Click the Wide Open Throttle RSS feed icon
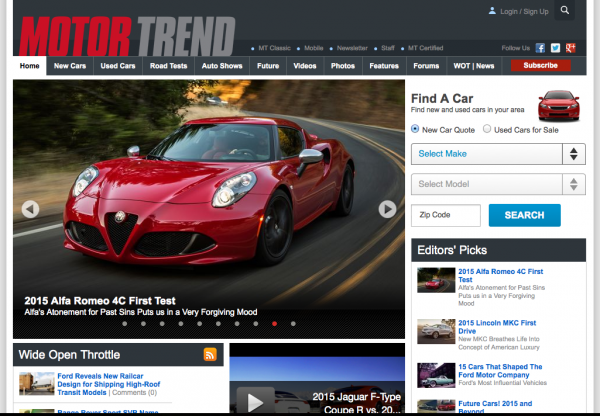Viewport: 600px width, 416px height. click(210, 354)
